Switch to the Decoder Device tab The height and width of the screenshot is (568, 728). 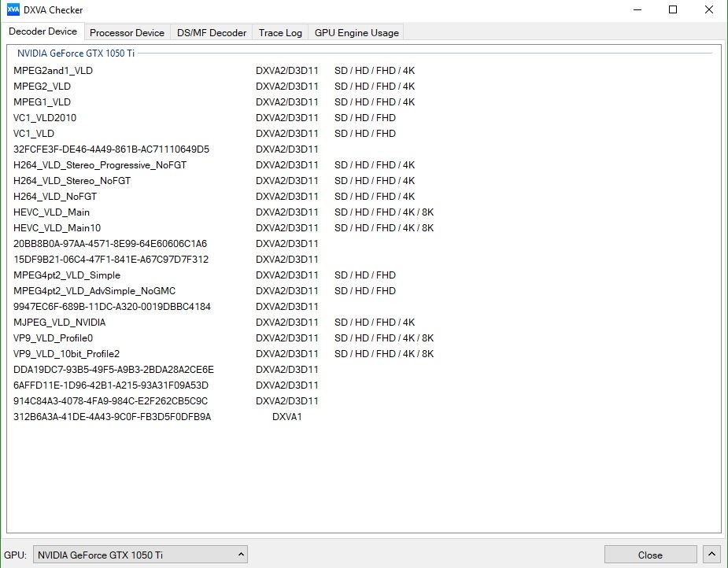point(42,31)
